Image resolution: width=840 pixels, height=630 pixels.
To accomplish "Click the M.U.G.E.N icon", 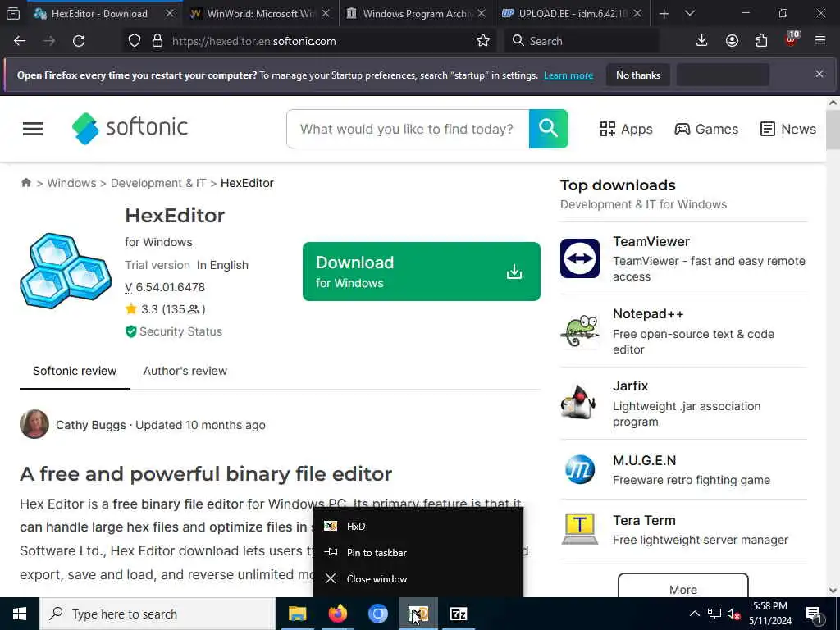I will 580,470.
